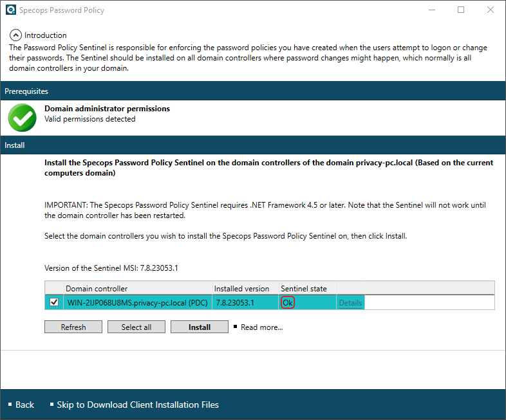Click the Install button
This screenshot has width=506, height=420.
(200, 327)
